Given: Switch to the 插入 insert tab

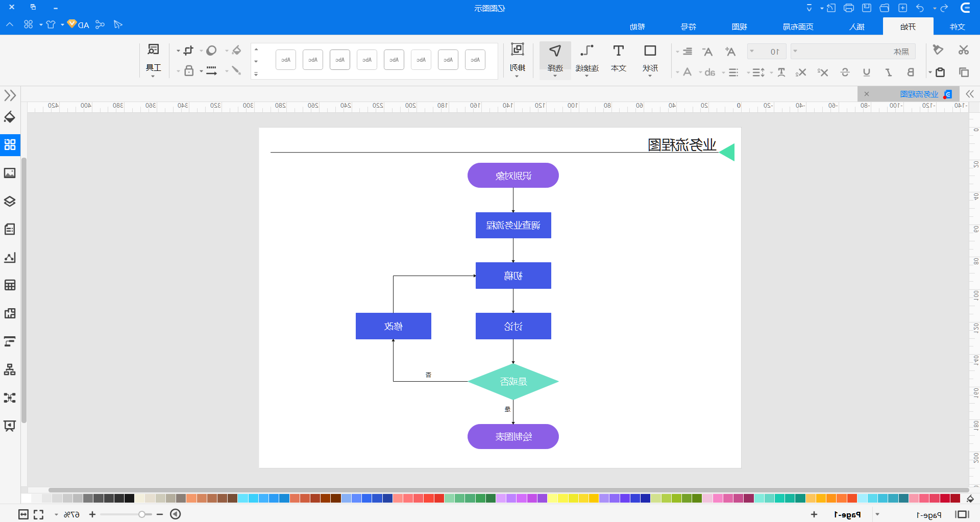Looking at the screenshot, I should [857, 27].
